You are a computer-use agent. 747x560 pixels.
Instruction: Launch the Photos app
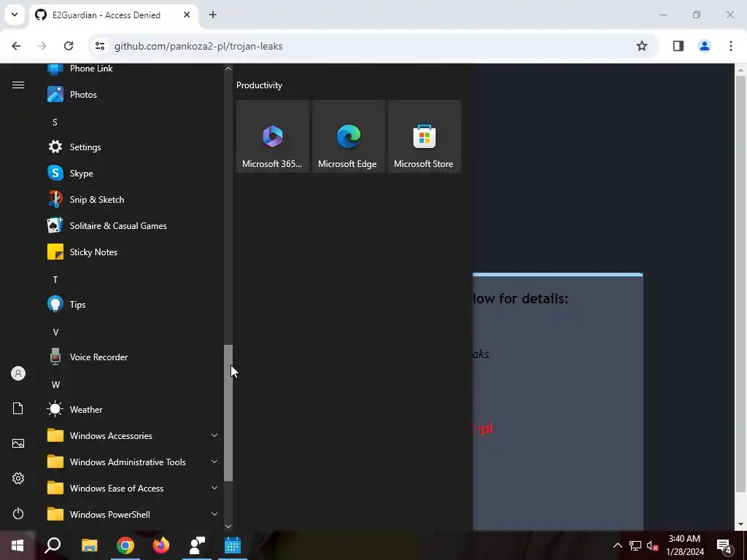(133, 94)
